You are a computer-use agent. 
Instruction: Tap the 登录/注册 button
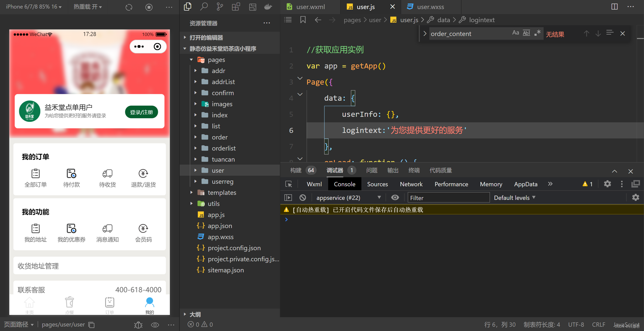tap(141, 112)
